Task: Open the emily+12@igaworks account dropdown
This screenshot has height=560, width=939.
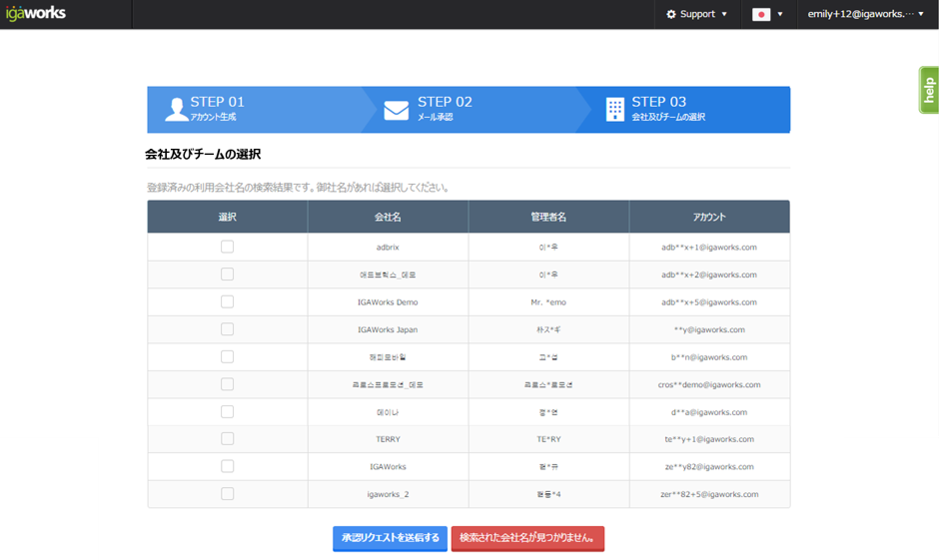Action: pos(865,14)
